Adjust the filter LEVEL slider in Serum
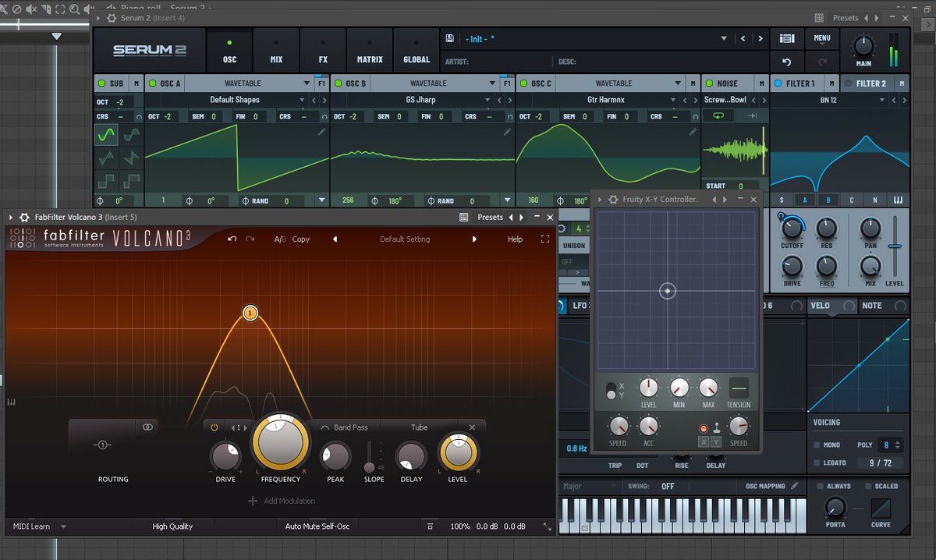The image size is (936, 560). tap(895, 246)
